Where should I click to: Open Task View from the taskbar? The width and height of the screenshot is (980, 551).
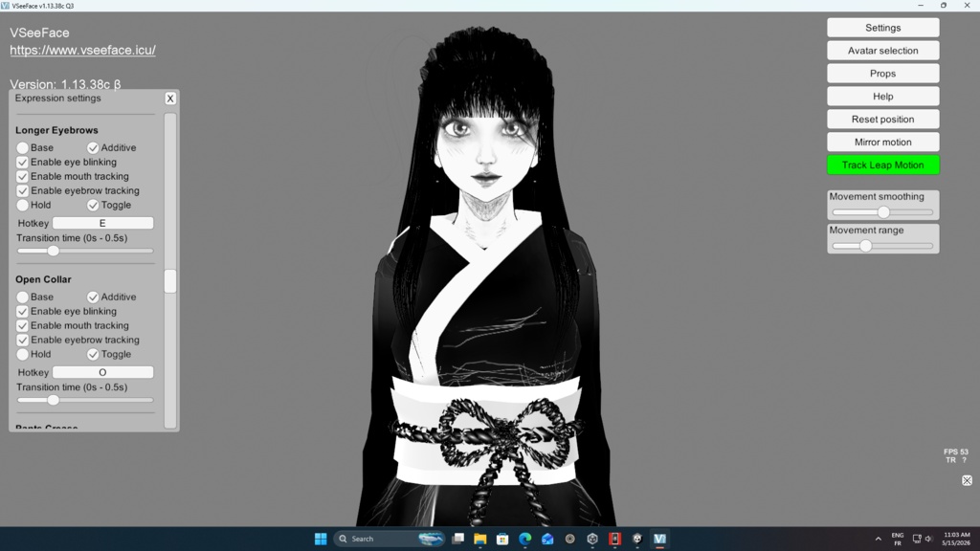(458, 539)
